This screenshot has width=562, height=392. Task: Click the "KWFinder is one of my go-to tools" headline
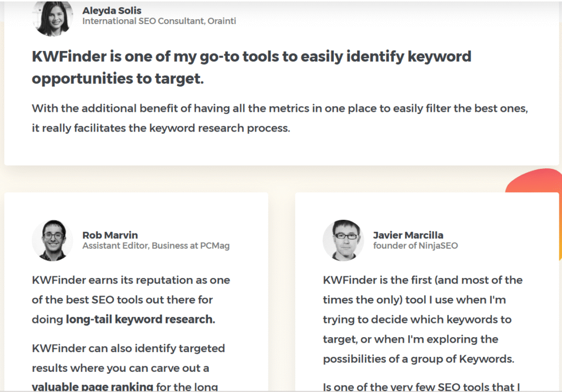pyautogui.click(x=251, y=56)
